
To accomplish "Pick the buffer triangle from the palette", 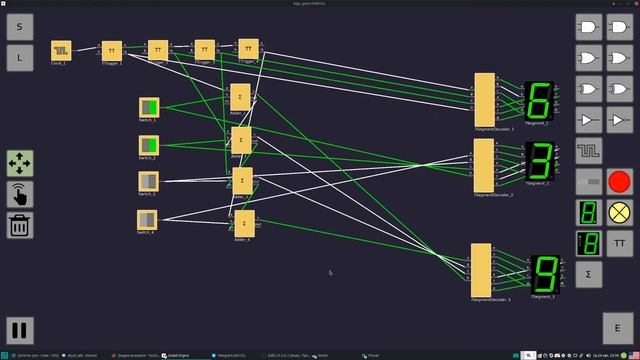I will [x=589, y=120].
